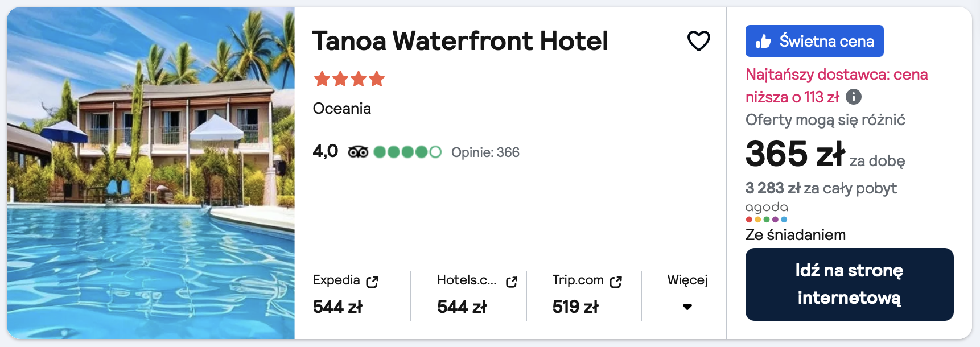
Task: Choose the Hotels.com 544 zł offer
Action: pyautogui.click(x=462, y=307)
